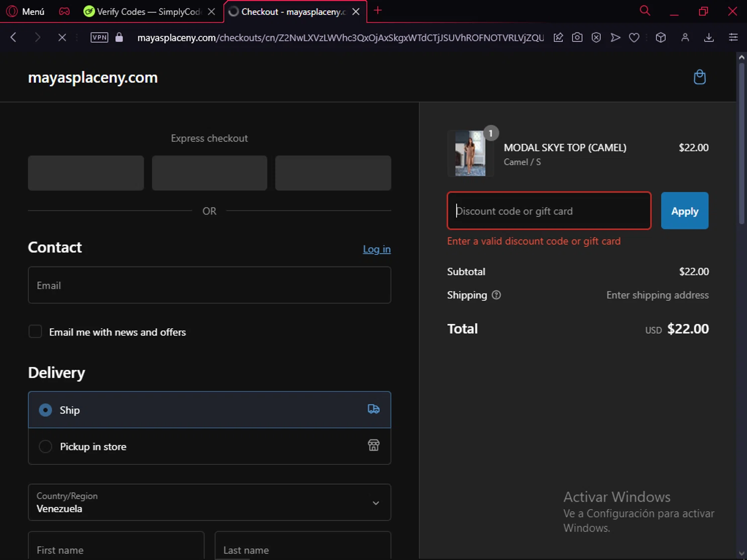Image resolution: width=747 pixels, height=560 pixels.
Task: Stop page loading with the X button
Action: [62, 37]
